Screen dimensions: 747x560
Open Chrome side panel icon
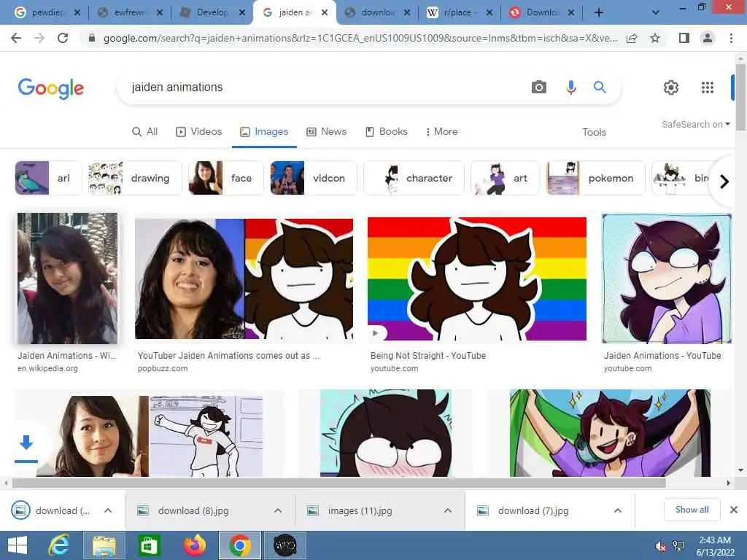coord(684,38)
